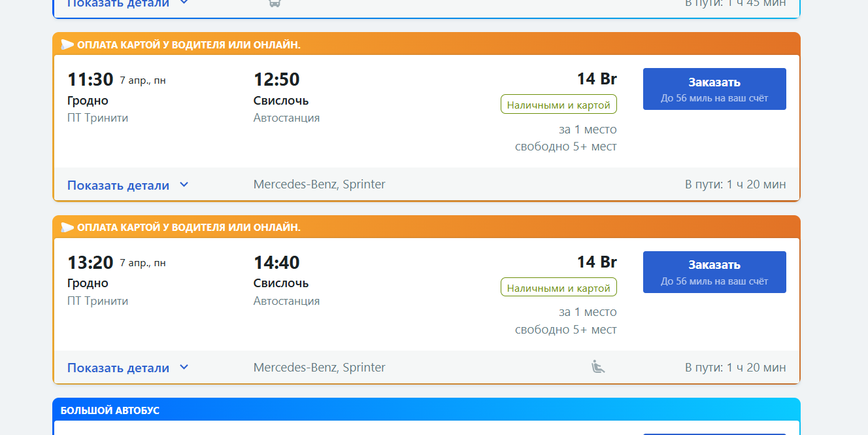Screen dimensions: 868x435
Task: Click the 14:40 arrival time
Action: coord(276,263)
